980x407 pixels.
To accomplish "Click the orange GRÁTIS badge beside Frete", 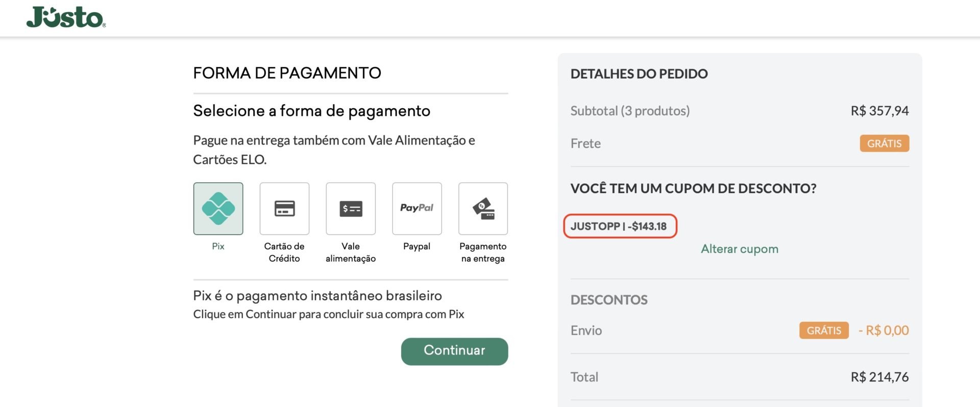I will [x=885, y=143].
